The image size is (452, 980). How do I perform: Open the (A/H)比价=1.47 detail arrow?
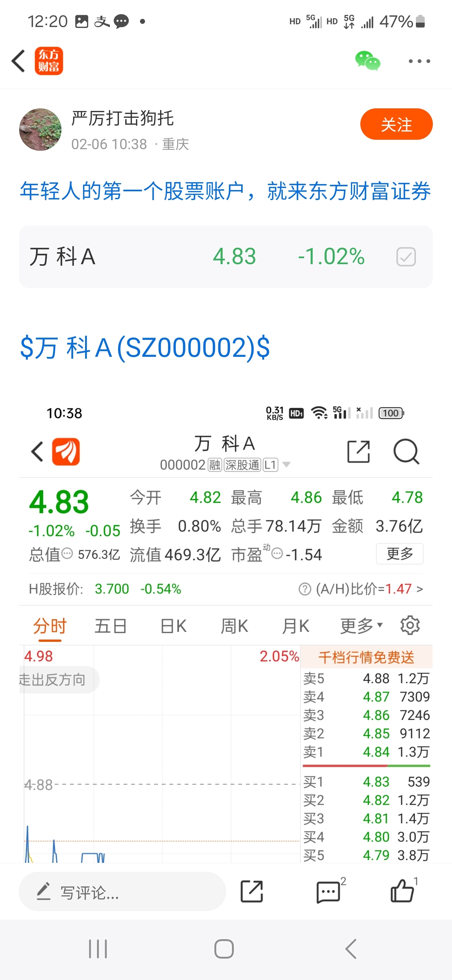[x=420, y=589]
